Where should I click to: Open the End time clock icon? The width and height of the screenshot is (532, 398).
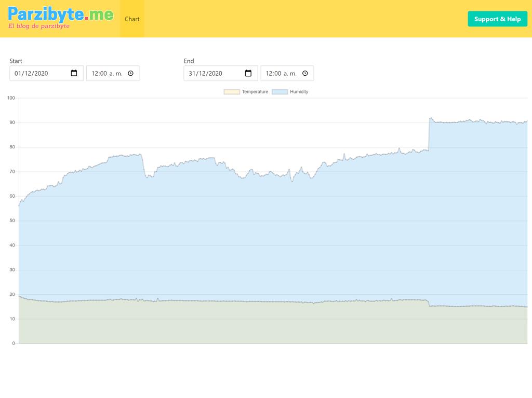pos(305,73)
